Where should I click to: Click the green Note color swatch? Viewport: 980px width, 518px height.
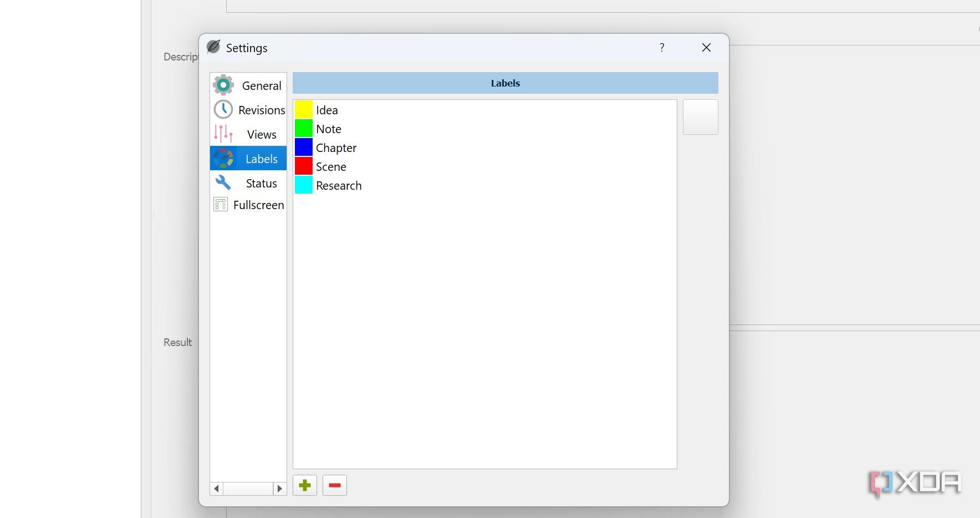[304, 129]
